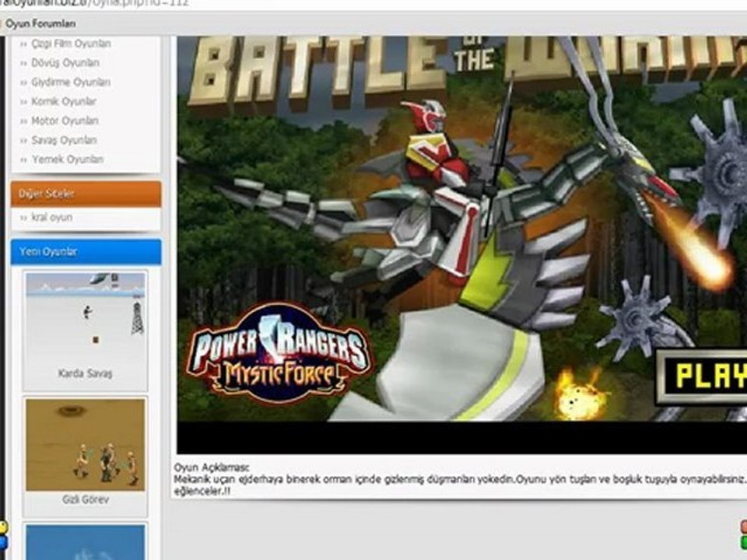747x560 pixels.
Task: Visit the kral oyun link
Action: pyautogui.click(x=52, y=217)
